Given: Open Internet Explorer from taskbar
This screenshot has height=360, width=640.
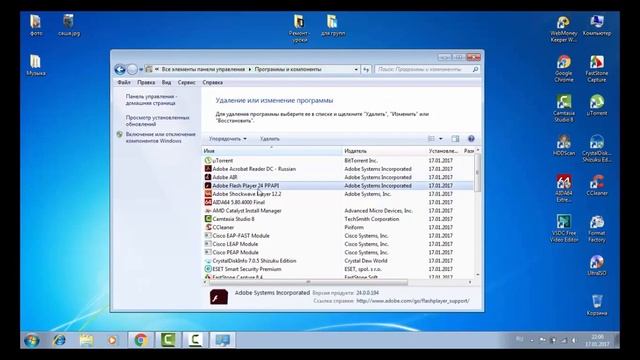Looking at the screenshot, I should 59,340.
